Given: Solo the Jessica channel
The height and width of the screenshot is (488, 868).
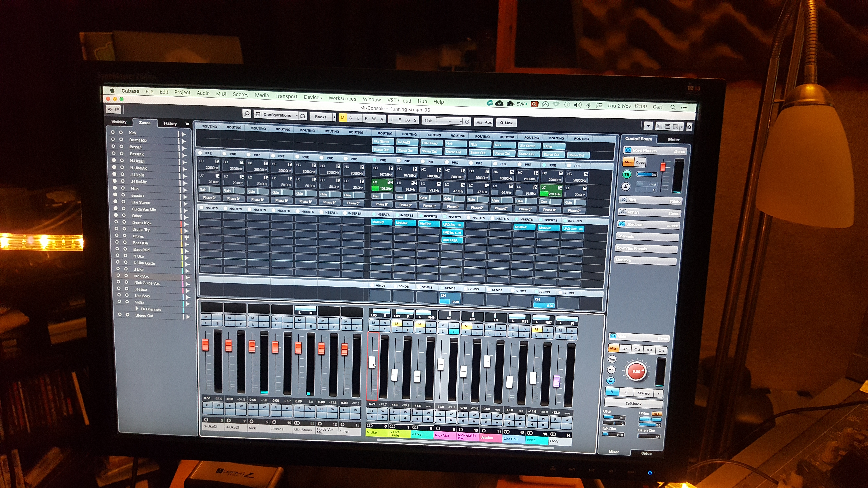Looking at the screenshot, I should point(501,328).
